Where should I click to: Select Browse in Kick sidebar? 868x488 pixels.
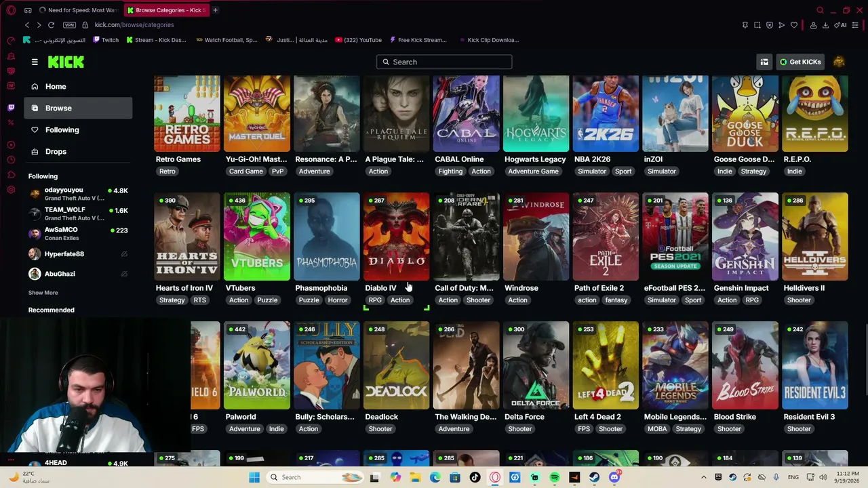[78, 108]
